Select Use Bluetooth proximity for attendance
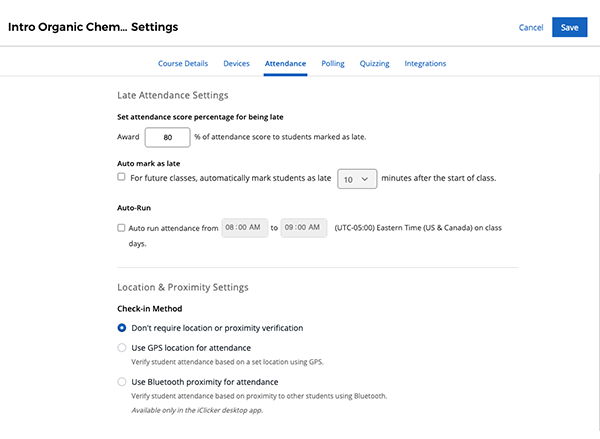The width and height of the screenshot is (600, 439). click(x=122, y=382)
